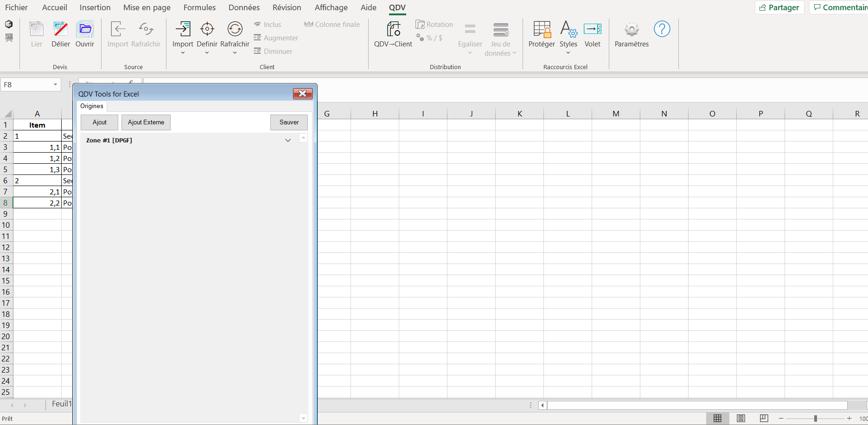Click the Diminuer ribbon command

pos(273,52)
